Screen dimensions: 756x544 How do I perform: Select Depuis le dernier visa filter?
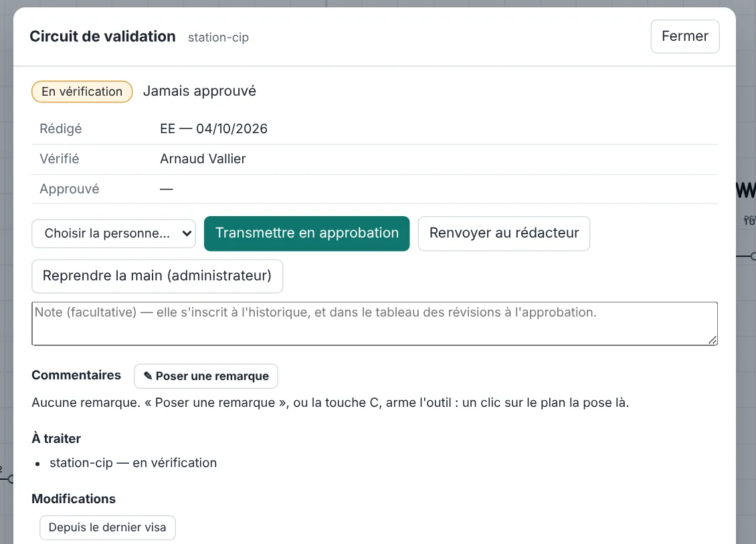pos(108,527)
